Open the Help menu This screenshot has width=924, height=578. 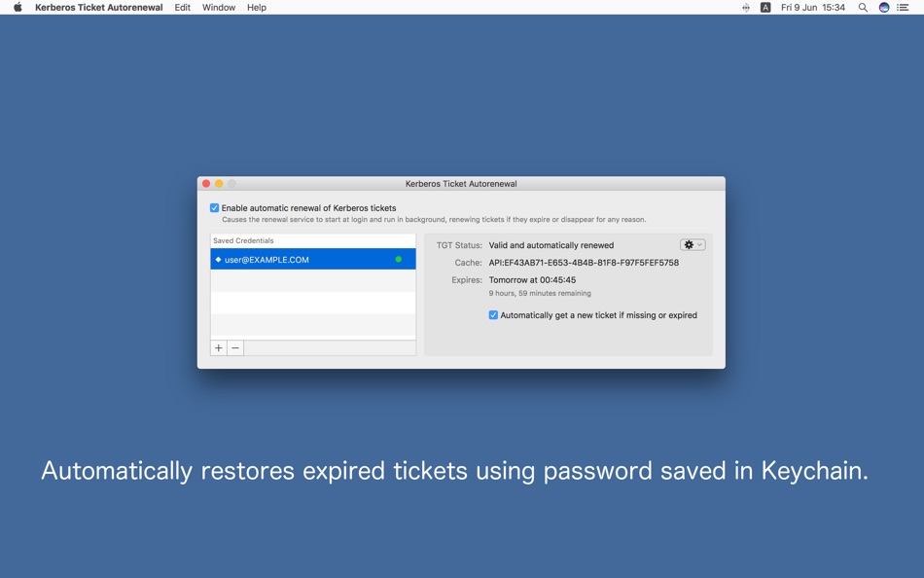257,7
